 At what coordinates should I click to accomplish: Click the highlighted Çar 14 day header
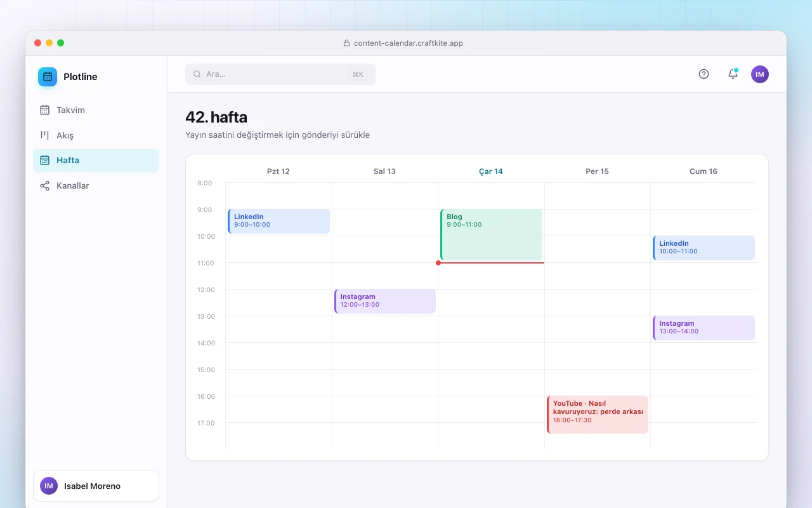[x=491, y=171]
